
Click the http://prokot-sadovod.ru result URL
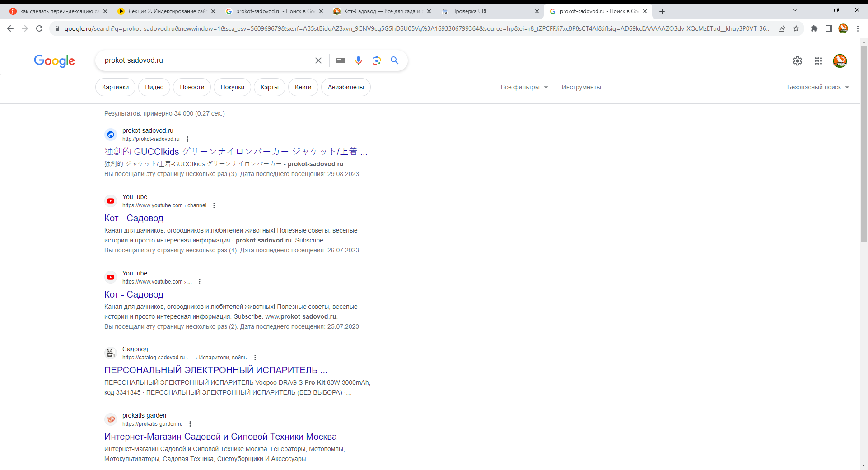coord(151,139)
